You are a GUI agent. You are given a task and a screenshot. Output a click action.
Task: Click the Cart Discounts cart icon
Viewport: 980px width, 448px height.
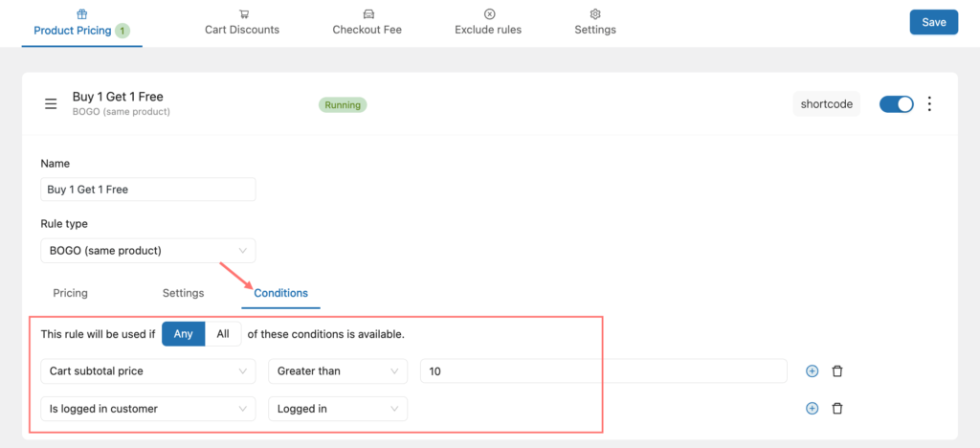pos(243,13)
